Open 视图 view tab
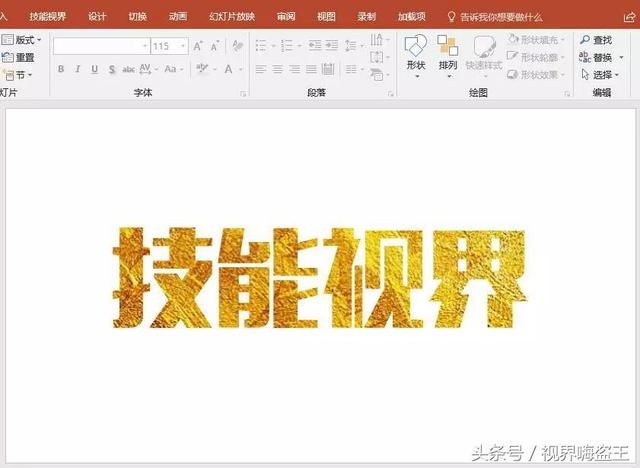The height and width of the screenshot is (468, 640). click(x=326, y=17)
